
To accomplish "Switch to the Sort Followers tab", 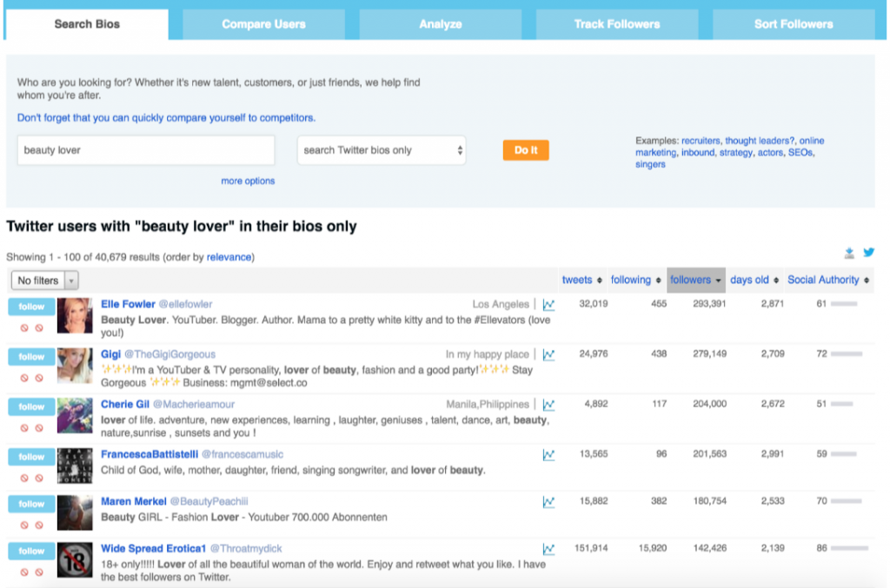I will coord(794,24).
